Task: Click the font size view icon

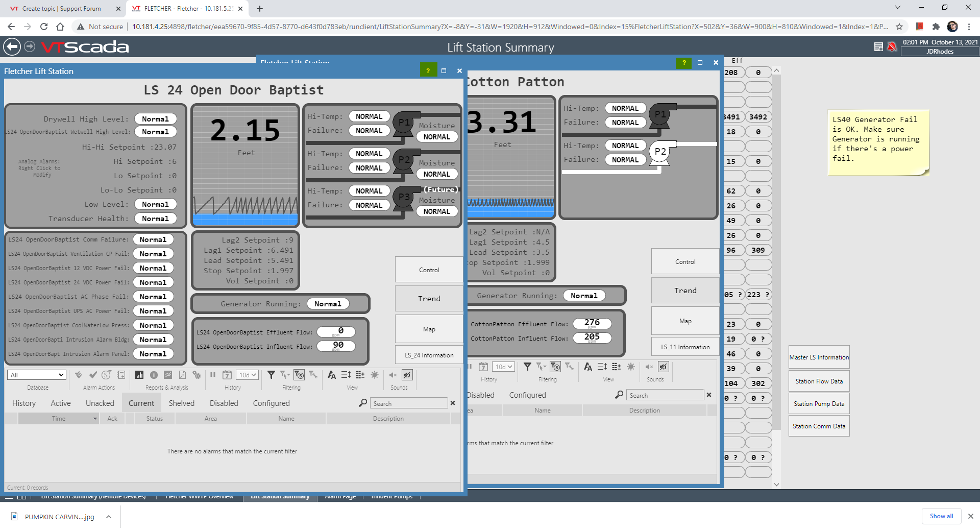Action: 332,375
